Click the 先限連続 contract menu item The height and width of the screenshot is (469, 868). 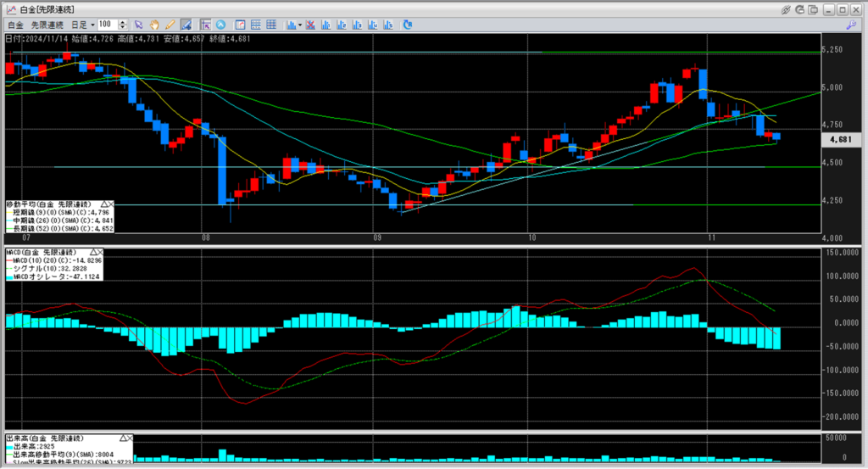[47, 25]
